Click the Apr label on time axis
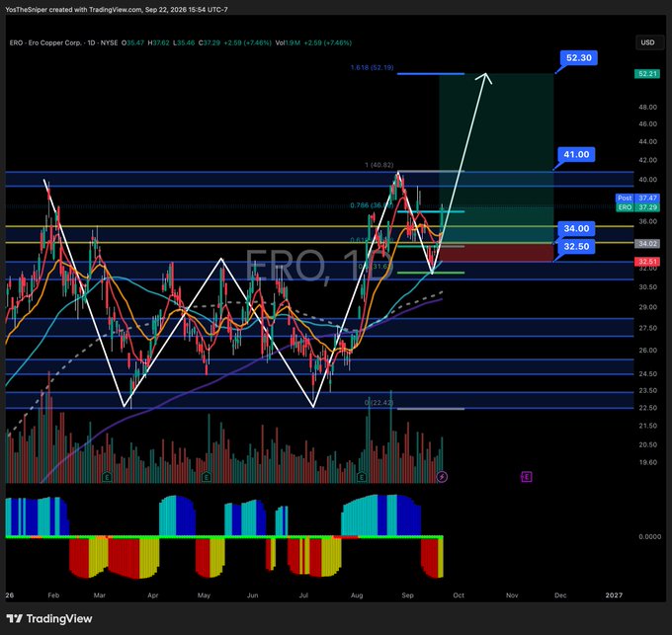This screenshot has height=635, width=672. pos(152,595)
